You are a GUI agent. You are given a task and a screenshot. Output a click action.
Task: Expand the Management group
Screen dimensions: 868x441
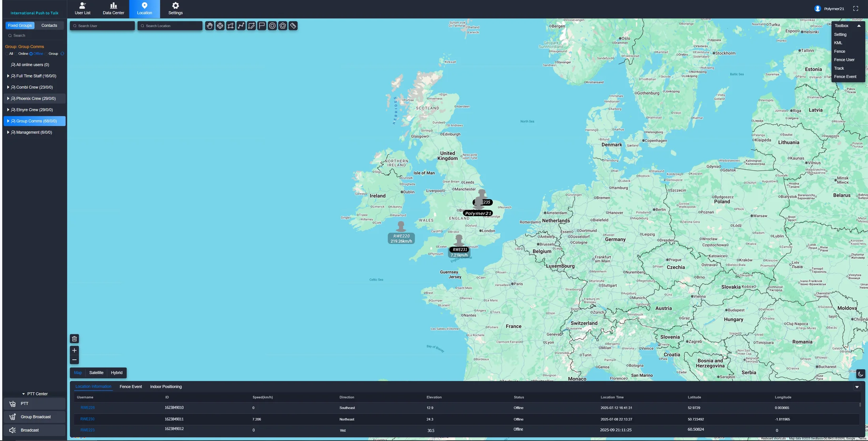click(8, 133)
